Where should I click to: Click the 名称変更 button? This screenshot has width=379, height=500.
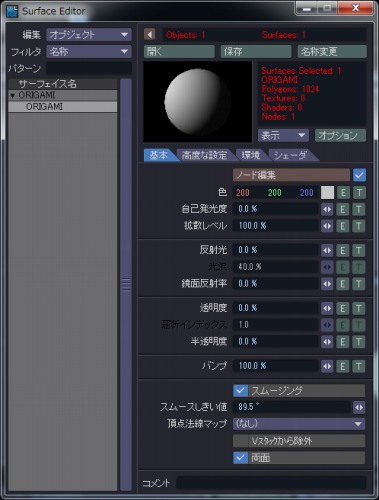coord(332,52)
